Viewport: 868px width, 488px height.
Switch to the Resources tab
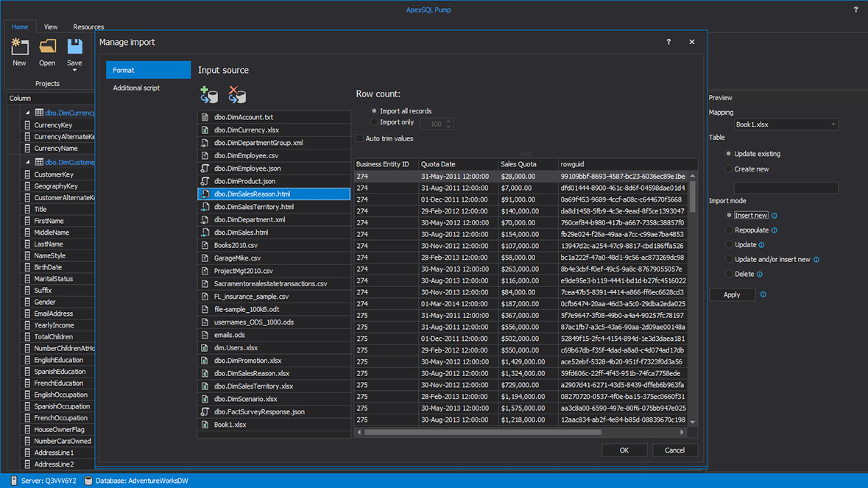click(x=88, y=26)
